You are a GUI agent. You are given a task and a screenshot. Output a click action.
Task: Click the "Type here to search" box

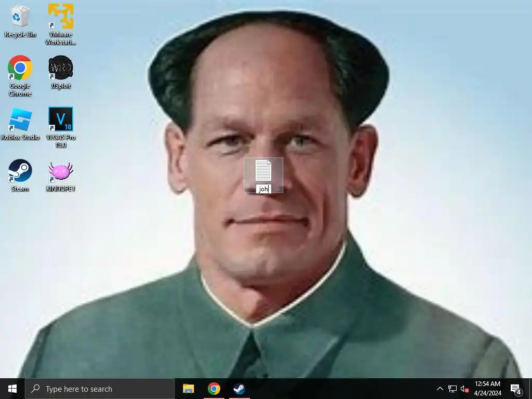(100, 389)
